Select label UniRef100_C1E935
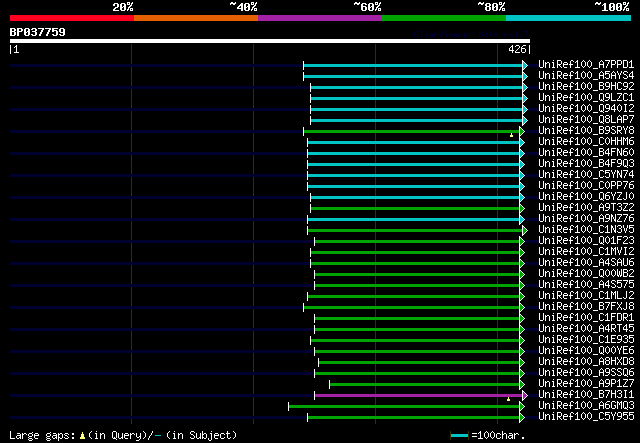Image resolution: width=640 pixels, height=443 pixels. pos(586,340)
